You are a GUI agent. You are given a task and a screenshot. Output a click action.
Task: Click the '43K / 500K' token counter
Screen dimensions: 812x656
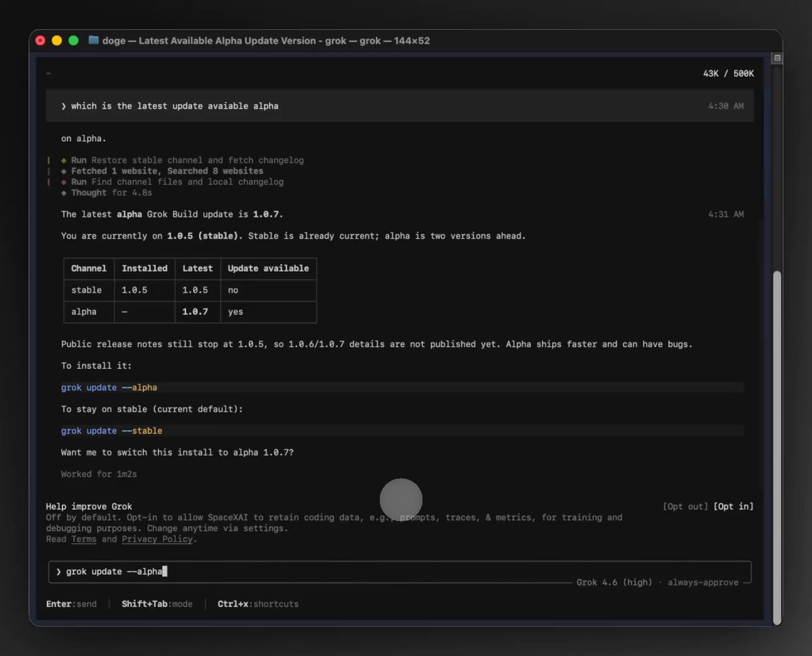(x=729, y=74)
